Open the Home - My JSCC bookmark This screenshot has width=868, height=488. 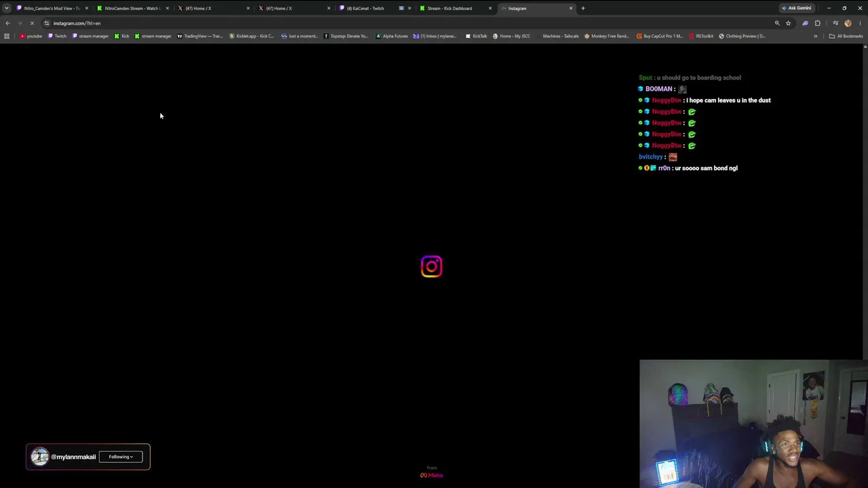click(511, 36)
